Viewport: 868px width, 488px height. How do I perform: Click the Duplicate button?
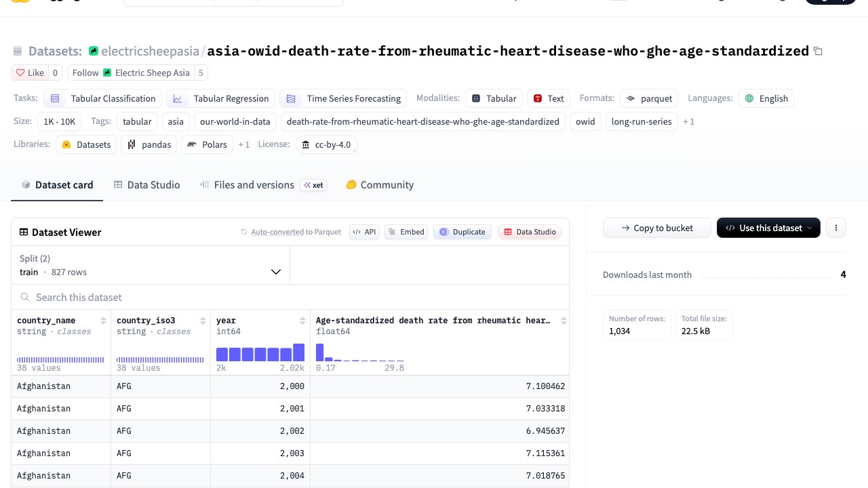click(x=462, y=232)
